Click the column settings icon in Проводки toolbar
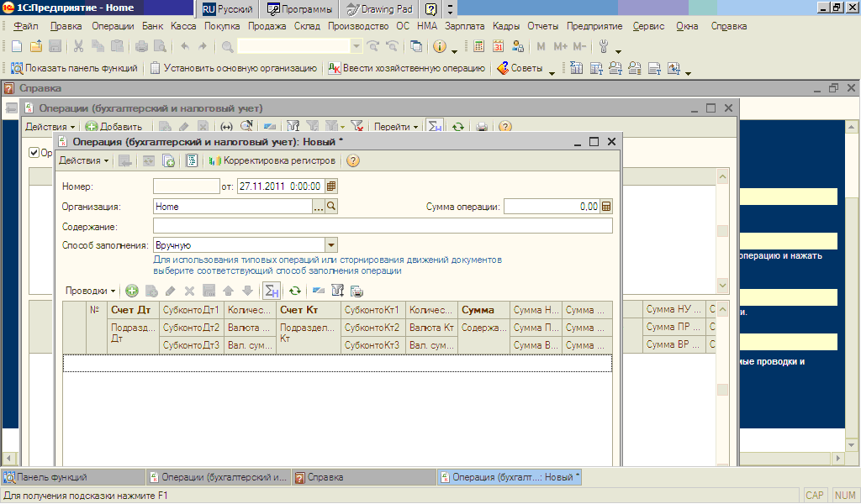The width and height of the screenshot is (861, 504). (338, 291)
